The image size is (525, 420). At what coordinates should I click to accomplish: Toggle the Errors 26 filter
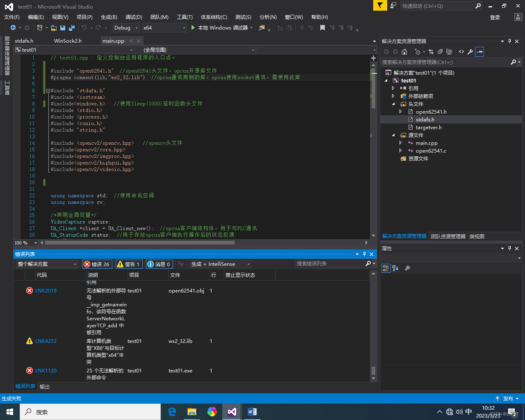(97, 264)
